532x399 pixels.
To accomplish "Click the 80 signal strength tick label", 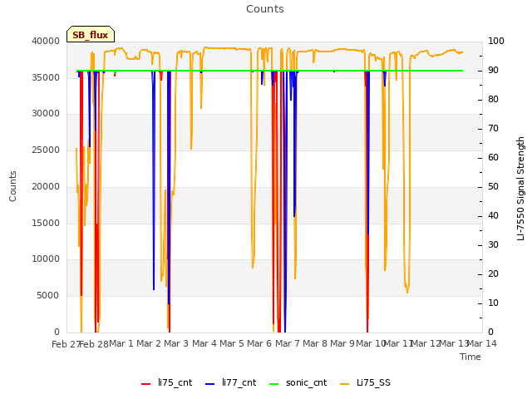I will tap(493, 100).
